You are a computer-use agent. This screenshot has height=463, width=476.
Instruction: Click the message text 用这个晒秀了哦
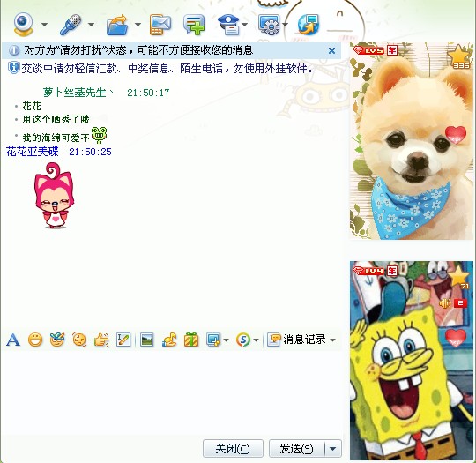click(x=56, y=119)
